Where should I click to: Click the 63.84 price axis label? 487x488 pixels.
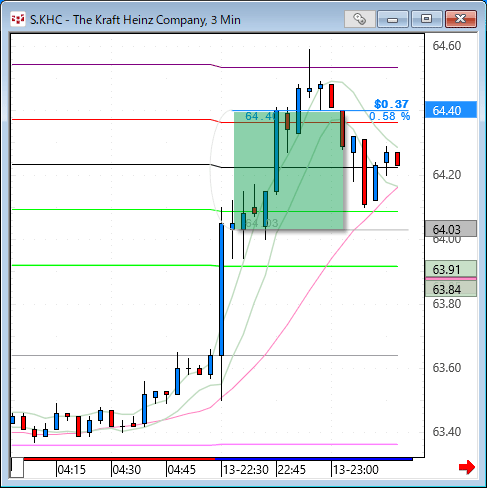[x=451, y=289]
